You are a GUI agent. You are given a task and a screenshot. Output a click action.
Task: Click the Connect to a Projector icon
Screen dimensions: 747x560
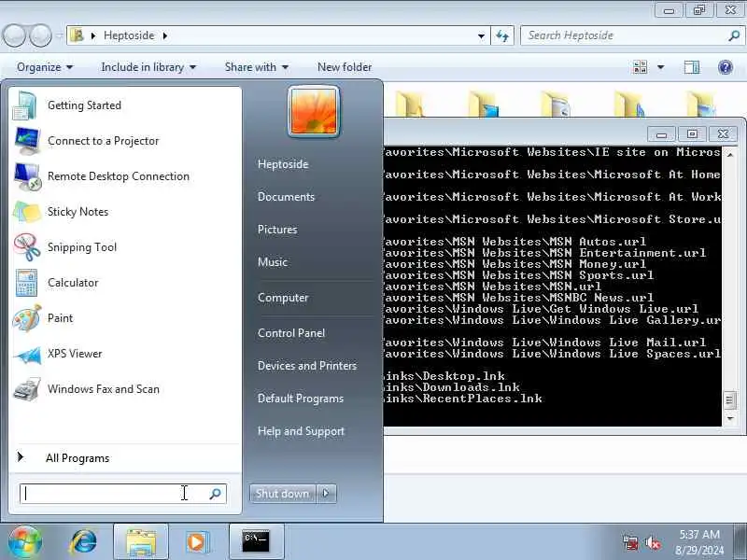click(27, 141)
